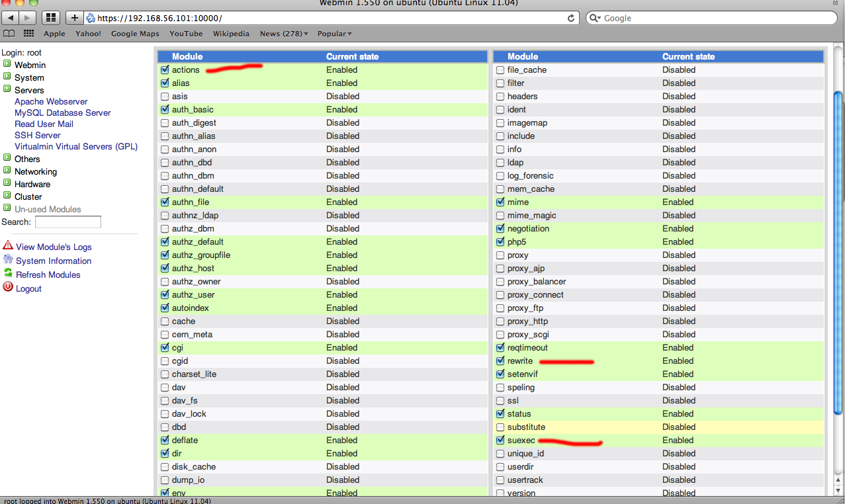
Task: Expand the Cluster category arrow
Action: [7, 196]
